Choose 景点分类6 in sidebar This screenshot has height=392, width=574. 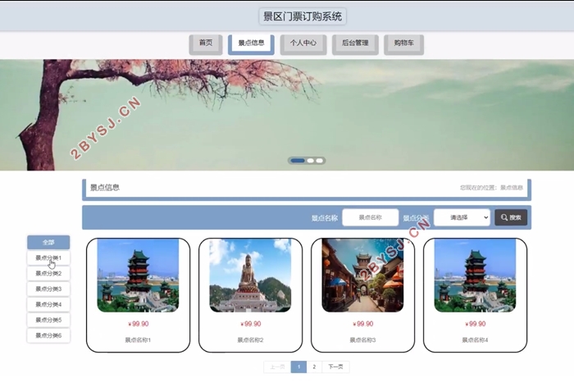(48, 335)
